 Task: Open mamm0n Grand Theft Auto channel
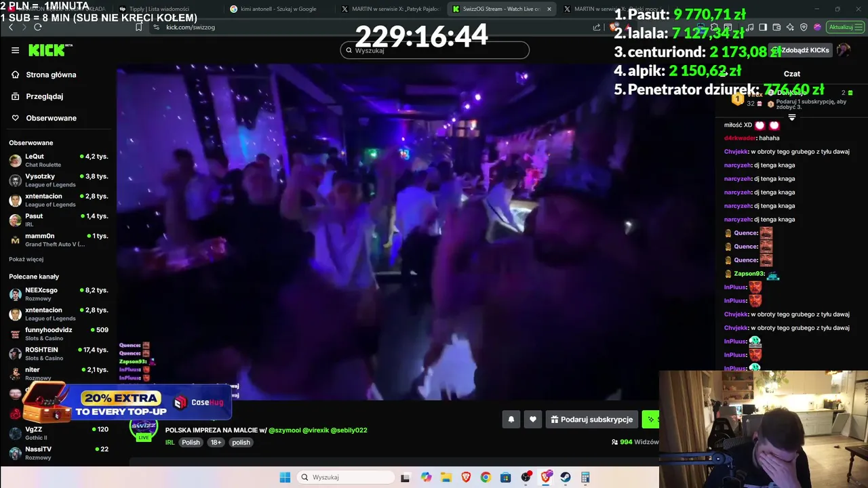[58, 240]
